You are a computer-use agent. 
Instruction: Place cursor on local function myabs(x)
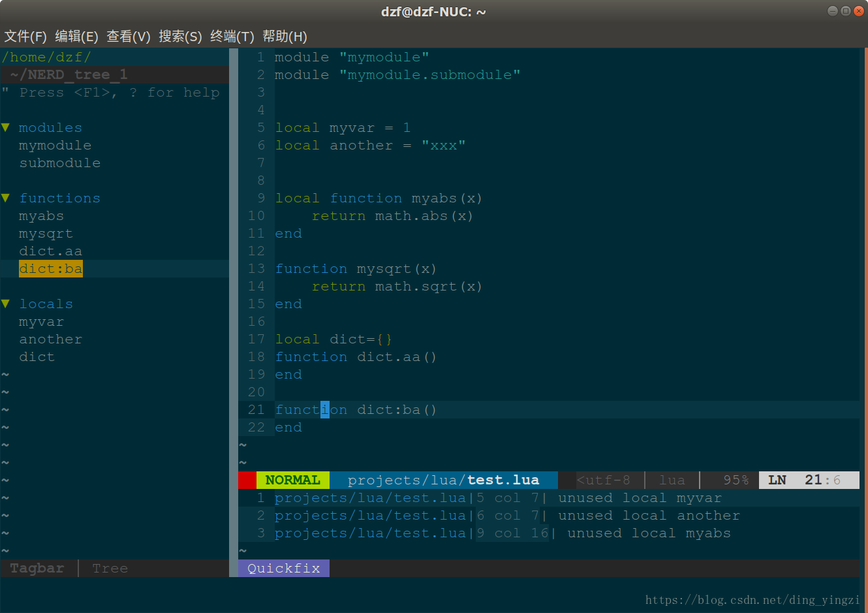[379, 198]
